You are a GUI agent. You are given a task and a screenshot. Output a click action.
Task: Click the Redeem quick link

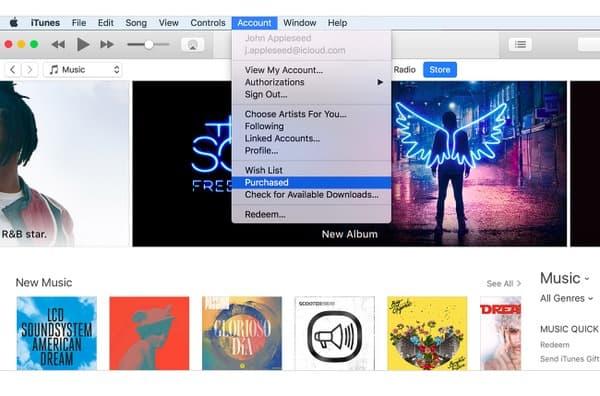click(x=555, y=345)
